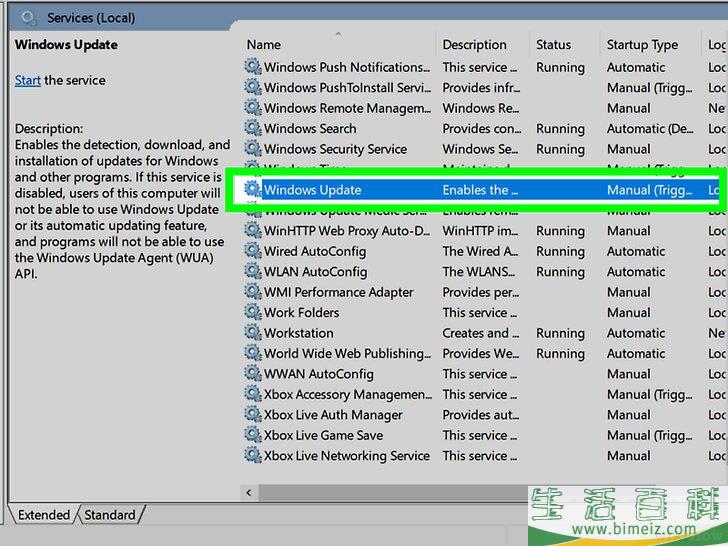Image resolution: width=728 pixels, height=546 pixels.
Task: Select the WLAN AutoConfig service name
Action: pyautogui.click(x=315, y=272)
